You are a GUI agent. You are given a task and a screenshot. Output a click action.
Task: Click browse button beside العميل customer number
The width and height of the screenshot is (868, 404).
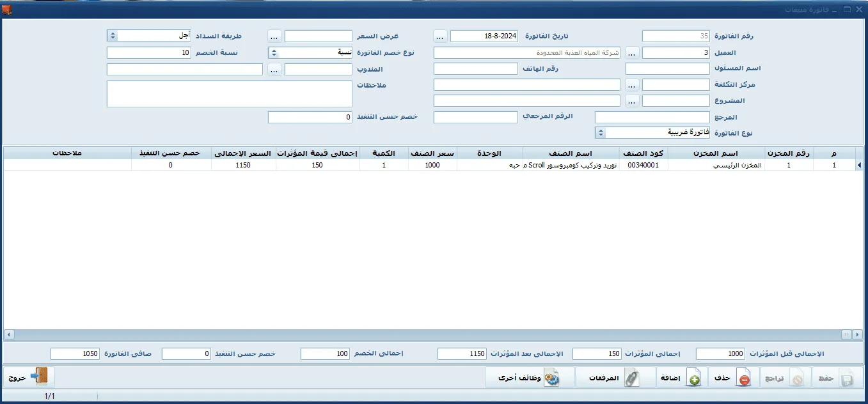point(632,53)
